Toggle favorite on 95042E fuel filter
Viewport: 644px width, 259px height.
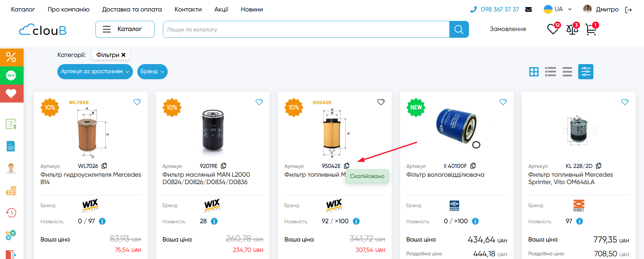381,102
